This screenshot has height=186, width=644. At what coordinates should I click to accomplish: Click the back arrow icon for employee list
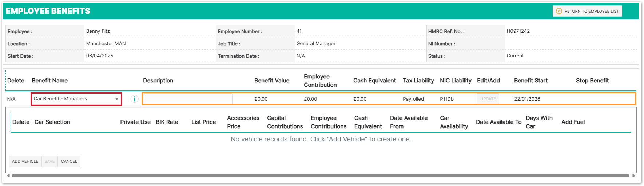[559, 11]
